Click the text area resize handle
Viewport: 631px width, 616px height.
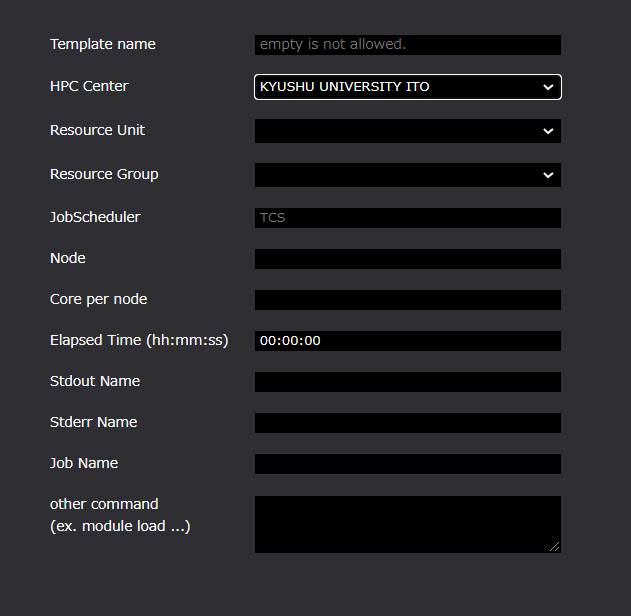coord(555,547)
